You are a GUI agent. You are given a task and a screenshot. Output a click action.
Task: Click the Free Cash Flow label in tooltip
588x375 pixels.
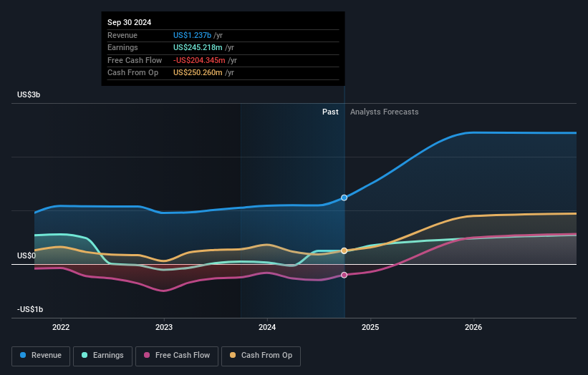pyautogui.click(x=135, y=60)
